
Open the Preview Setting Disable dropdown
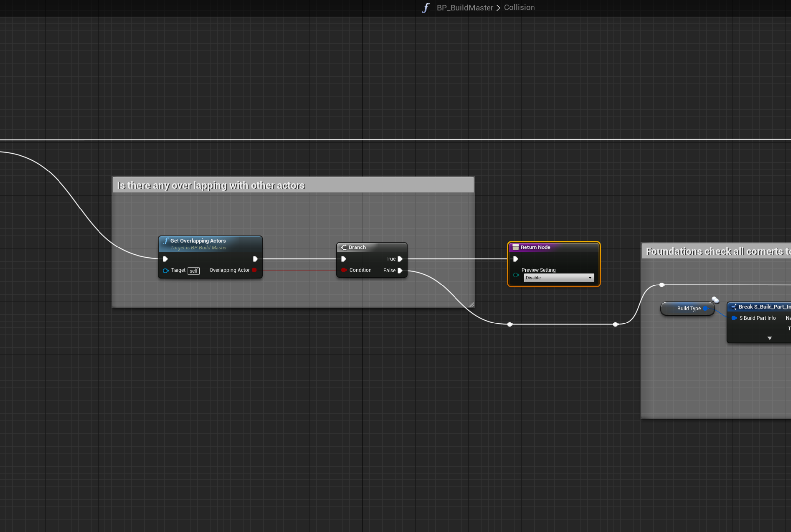[559, 278]
